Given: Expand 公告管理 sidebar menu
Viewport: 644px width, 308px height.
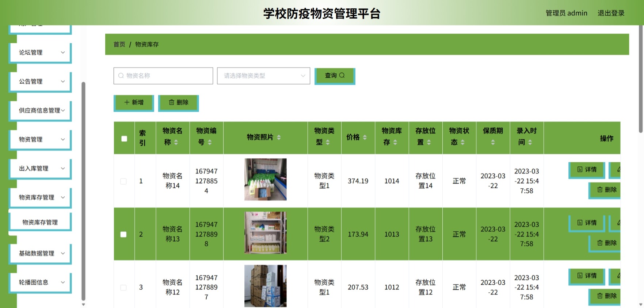Looking at the screenshot, I should [x=40, y=81].
